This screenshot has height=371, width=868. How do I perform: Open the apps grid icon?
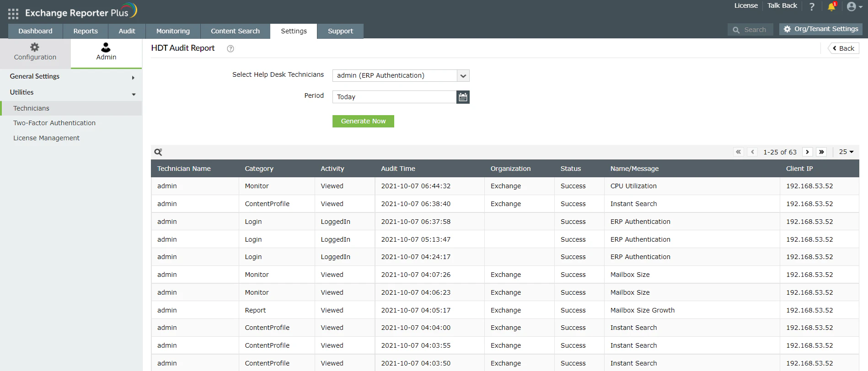13,14
